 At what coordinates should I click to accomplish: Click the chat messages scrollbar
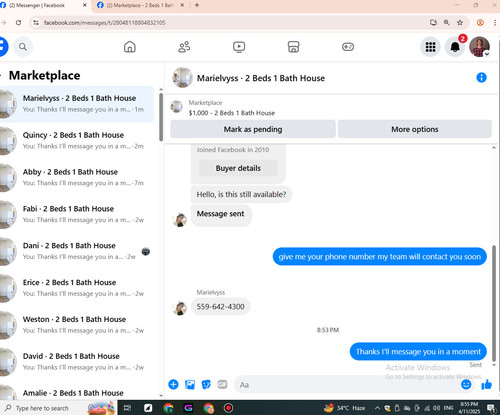(494, 303)
